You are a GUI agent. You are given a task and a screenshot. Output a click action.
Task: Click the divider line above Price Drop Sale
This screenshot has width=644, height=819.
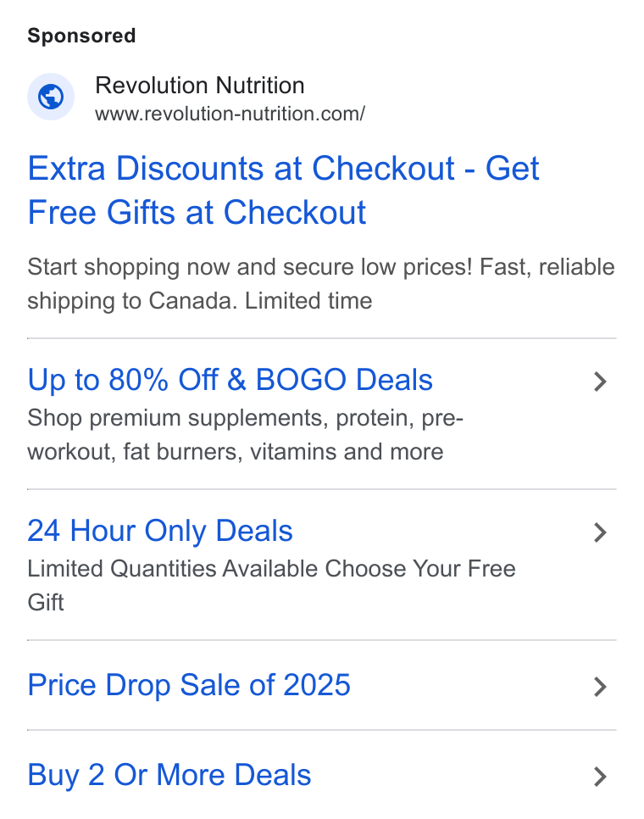click(x=321, y=640)
